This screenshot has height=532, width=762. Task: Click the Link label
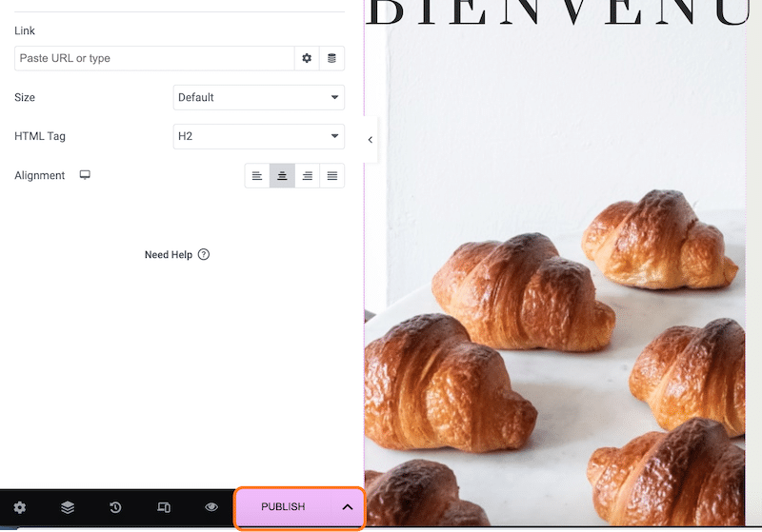(x=25, y=30)
